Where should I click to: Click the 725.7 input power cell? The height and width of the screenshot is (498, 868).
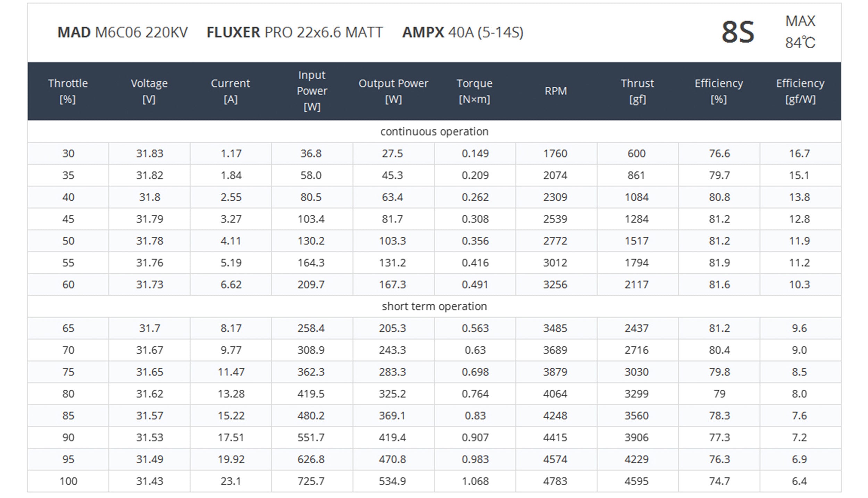click(x=311, y=481)
